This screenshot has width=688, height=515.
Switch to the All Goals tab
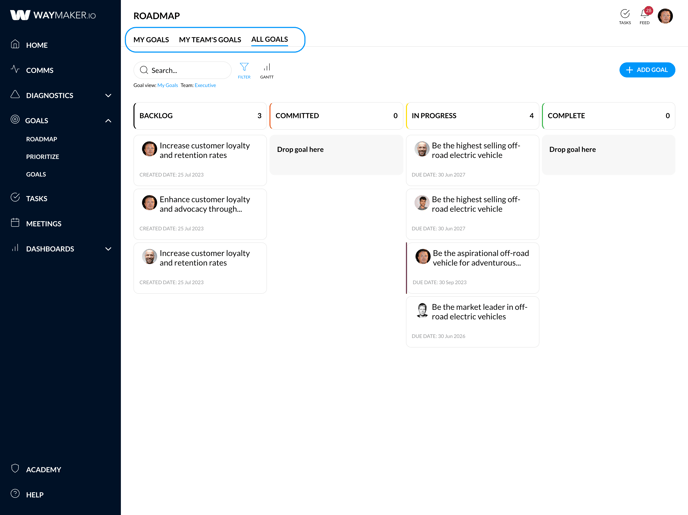click(269, 39)
